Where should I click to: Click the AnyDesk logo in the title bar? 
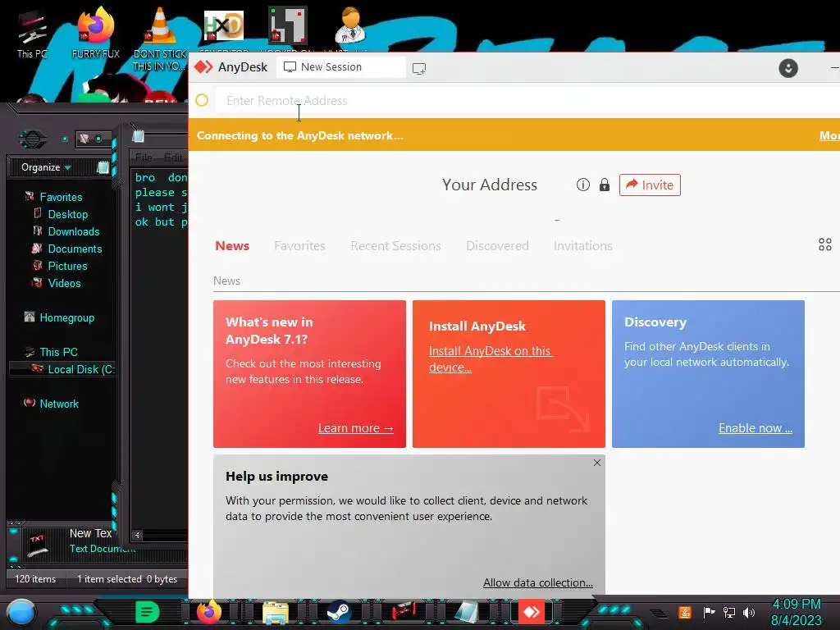203,67
